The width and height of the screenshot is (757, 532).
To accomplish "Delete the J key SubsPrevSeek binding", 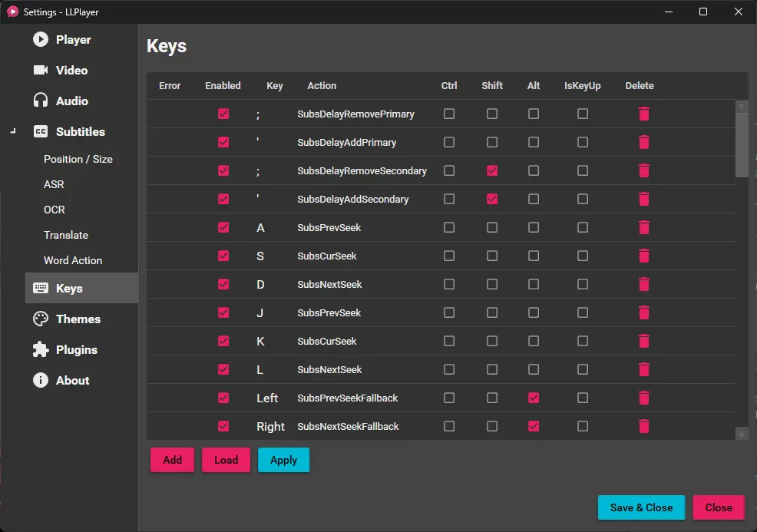I will click(644, 312).
